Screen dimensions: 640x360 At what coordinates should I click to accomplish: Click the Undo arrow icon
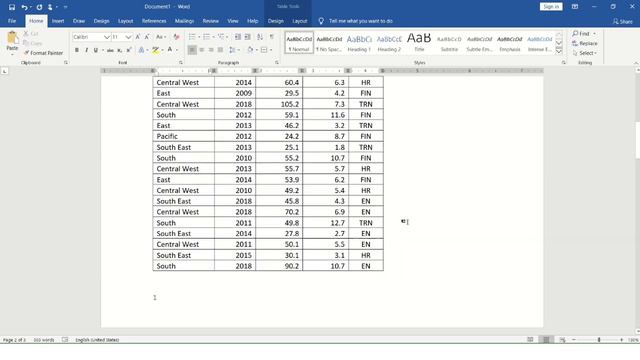24,7
